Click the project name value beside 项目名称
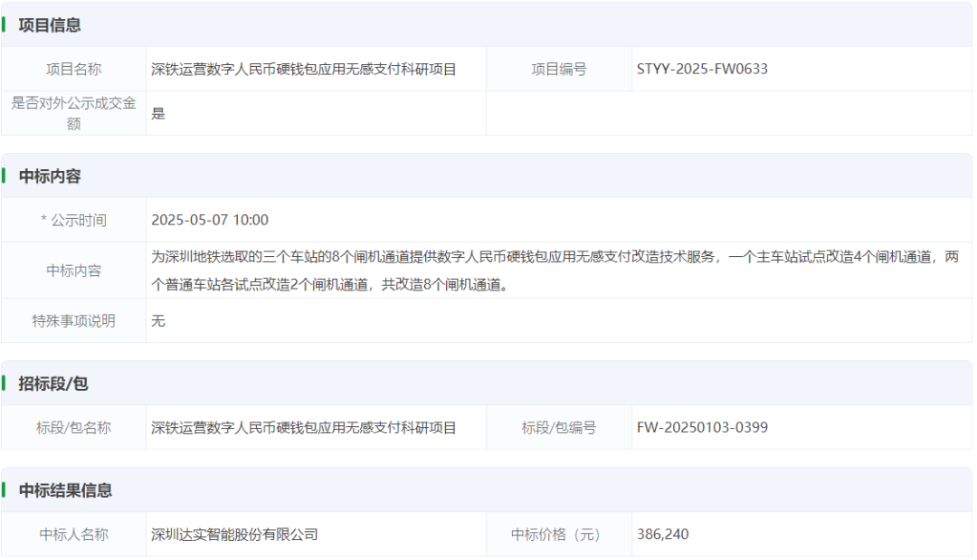The image size is (977, 560). (x=304, y=69)
